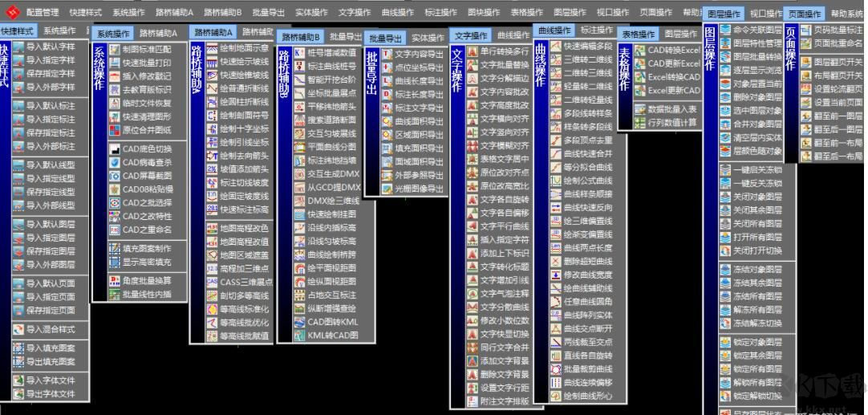Click the CAD屏幕截图 camera icon
The width and height of the screenshot is (868, 415).
coord(114,177)
